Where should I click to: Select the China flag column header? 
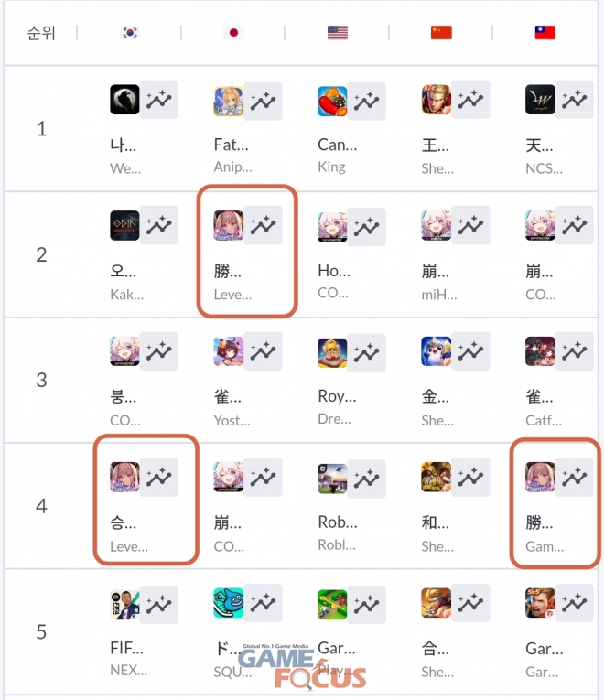(x=441, y=33)
